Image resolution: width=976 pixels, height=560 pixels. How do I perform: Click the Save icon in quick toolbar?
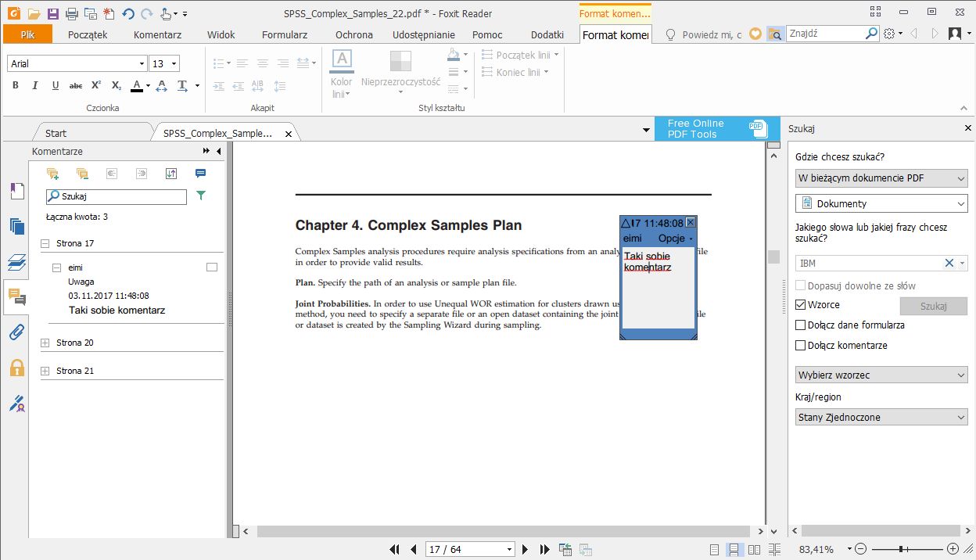(x=53, y=13)
